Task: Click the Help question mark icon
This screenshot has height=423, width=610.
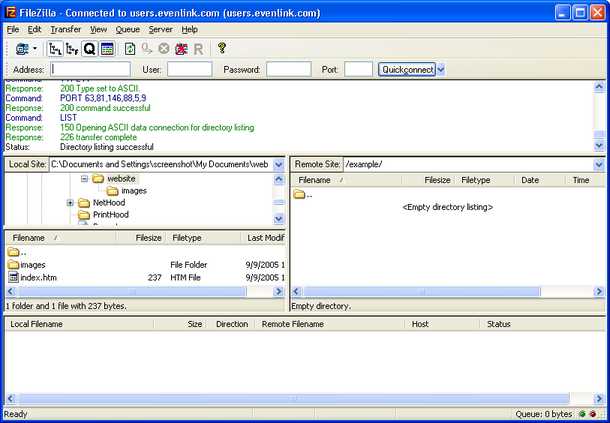Action: (x=222, y=48)
